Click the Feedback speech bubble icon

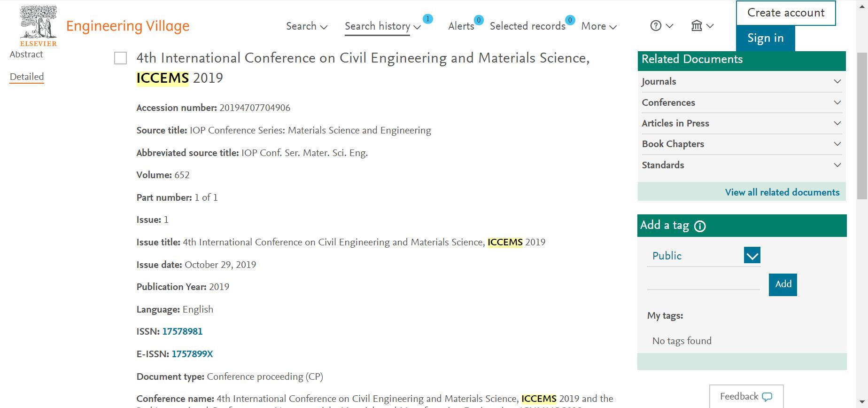(x=767, y=397)
